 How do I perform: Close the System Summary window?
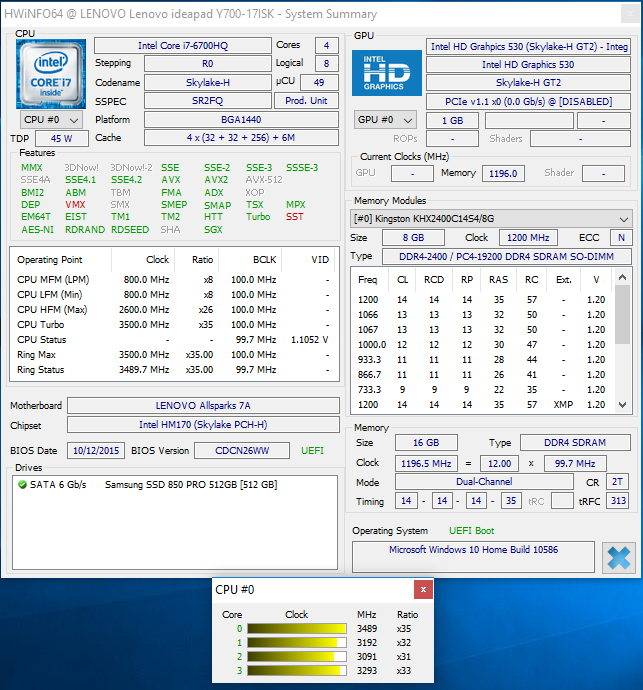click(630, 14)
